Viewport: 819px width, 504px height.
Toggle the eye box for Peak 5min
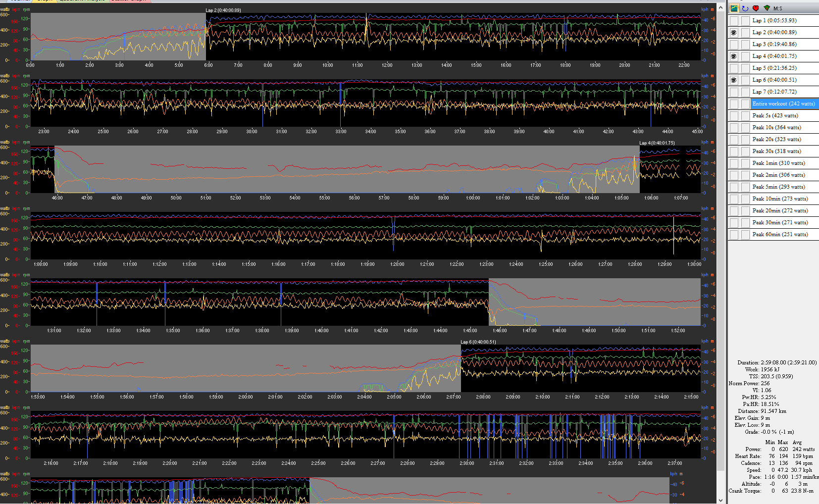tap(734, 187)
